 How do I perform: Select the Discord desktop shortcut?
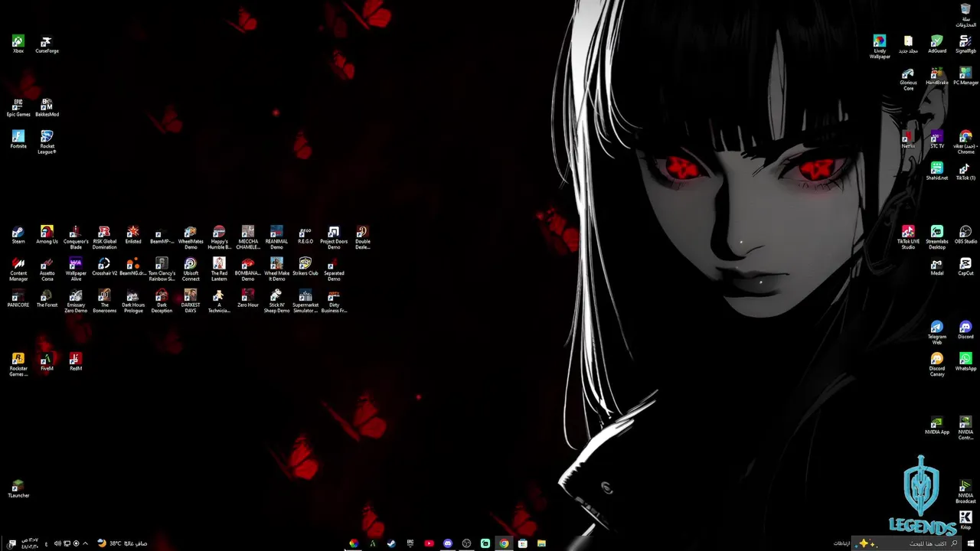(x=965, y=331)
